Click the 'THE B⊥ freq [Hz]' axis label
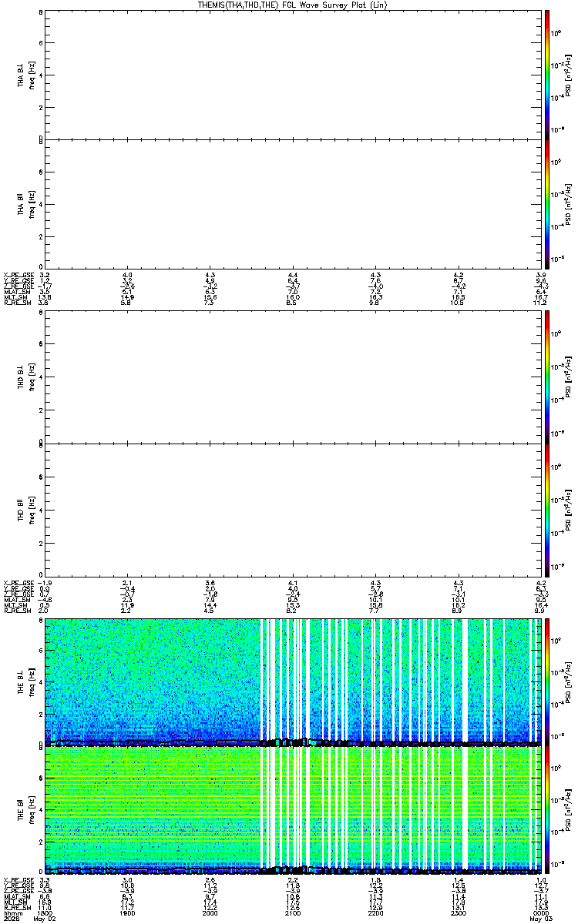The width and height of the screenshot is (578, 924). [x=26, y=681]
